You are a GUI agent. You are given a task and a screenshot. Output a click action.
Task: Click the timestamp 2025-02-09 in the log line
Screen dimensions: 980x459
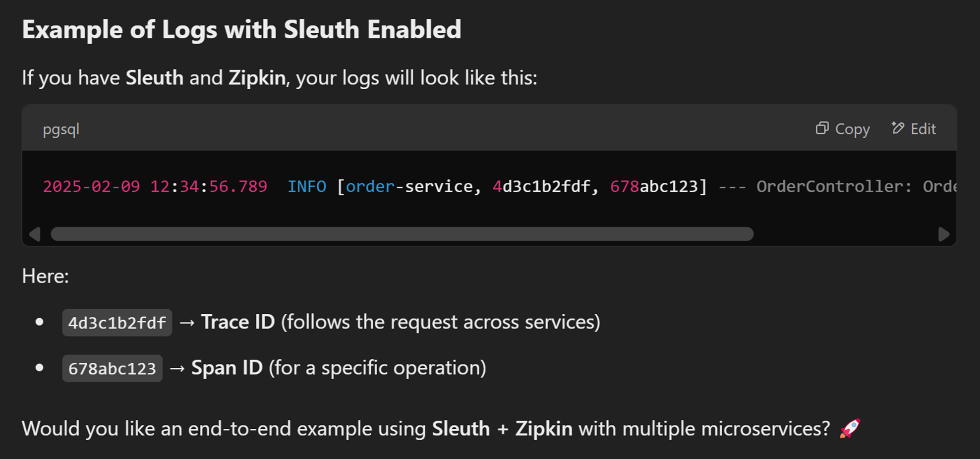coord(91,186)
